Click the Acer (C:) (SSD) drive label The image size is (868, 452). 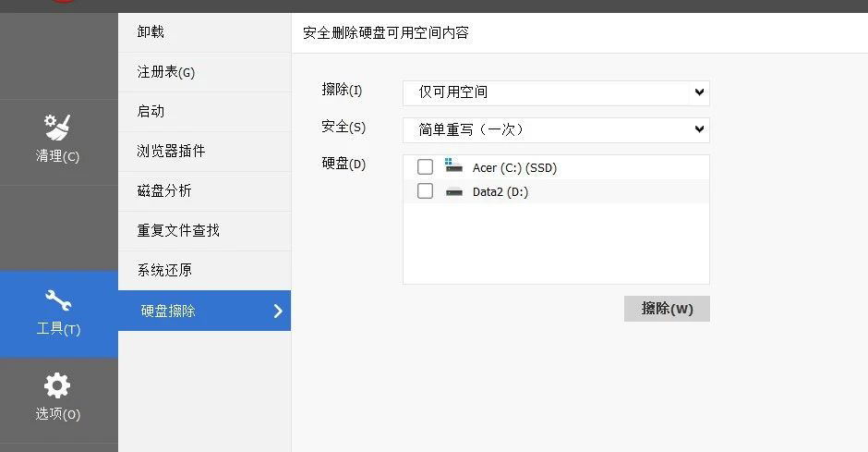(514, 168)
